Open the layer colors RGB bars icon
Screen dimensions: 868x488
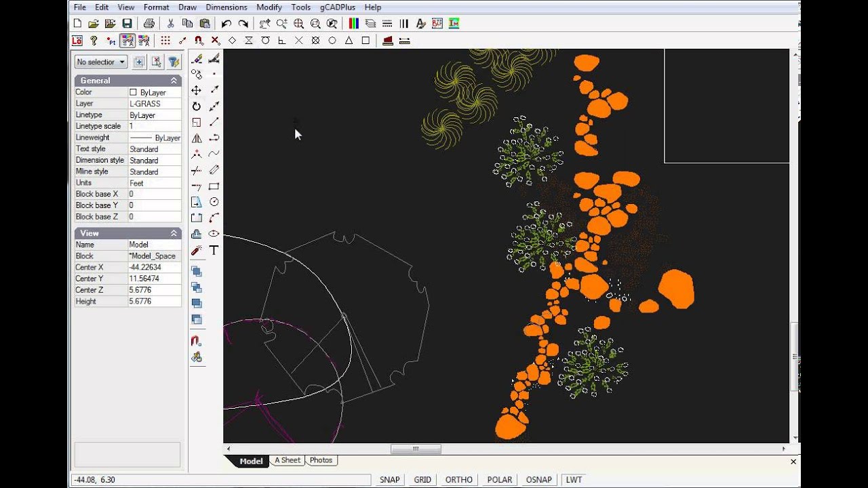(353, 24)
